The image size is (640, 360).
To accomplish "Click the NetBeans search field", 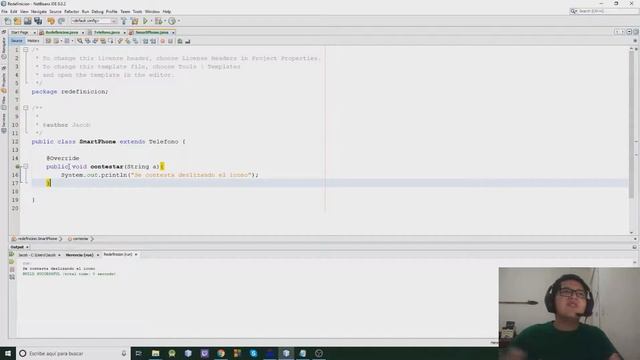I will click(604, 11).
